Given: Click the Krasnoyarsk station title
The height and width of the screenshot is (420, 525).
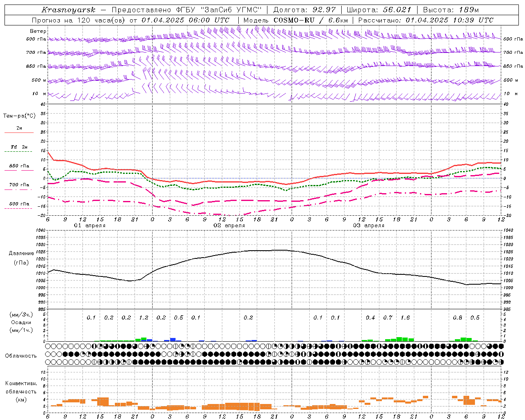Looking at the screenshot, I should (68, 10).
